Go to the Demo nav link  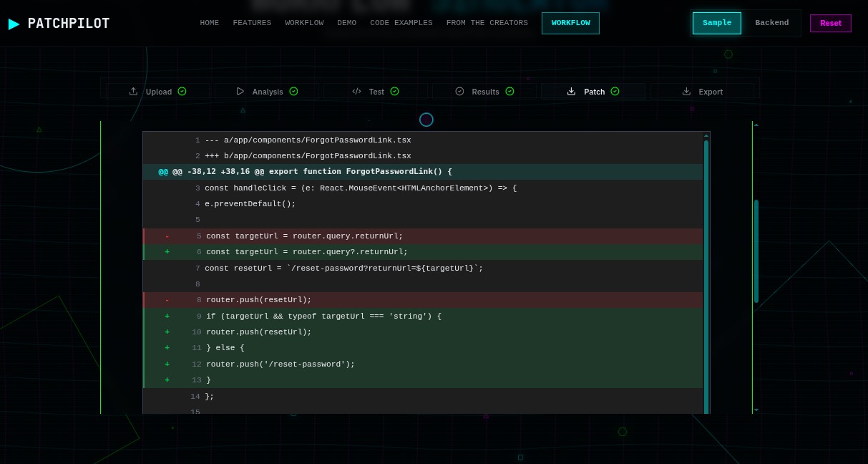pyautogui.click(x=346, y=23)
